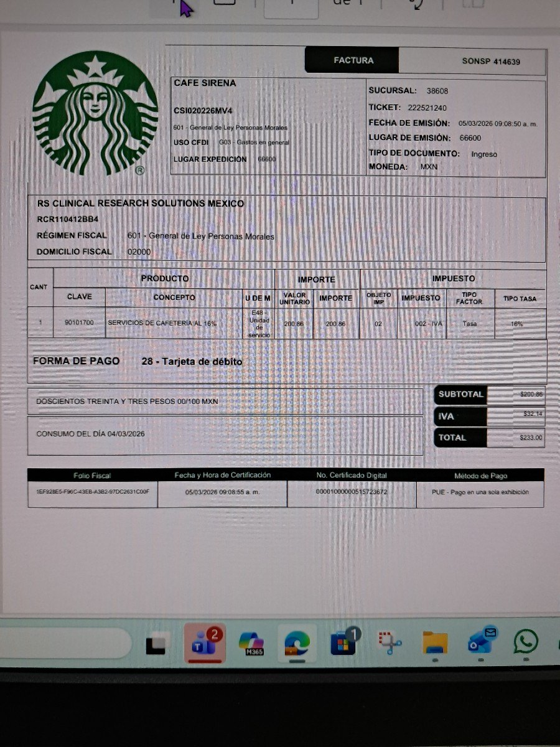Click the page number field in toolbar

pyautogui.click(x=291, y=5)
